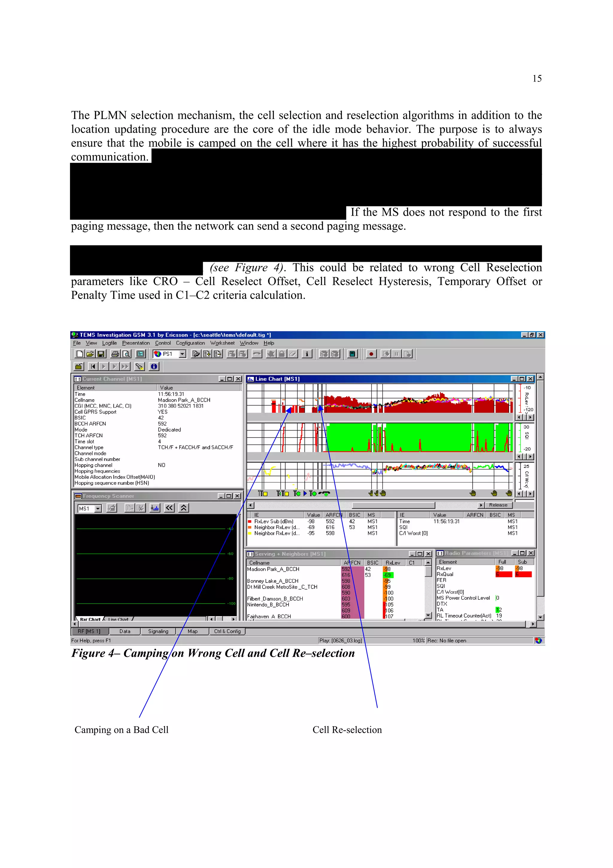This screenshot has height=868, width=613.
Task: Click the Fast forward playback button
Action: point(125,366)
